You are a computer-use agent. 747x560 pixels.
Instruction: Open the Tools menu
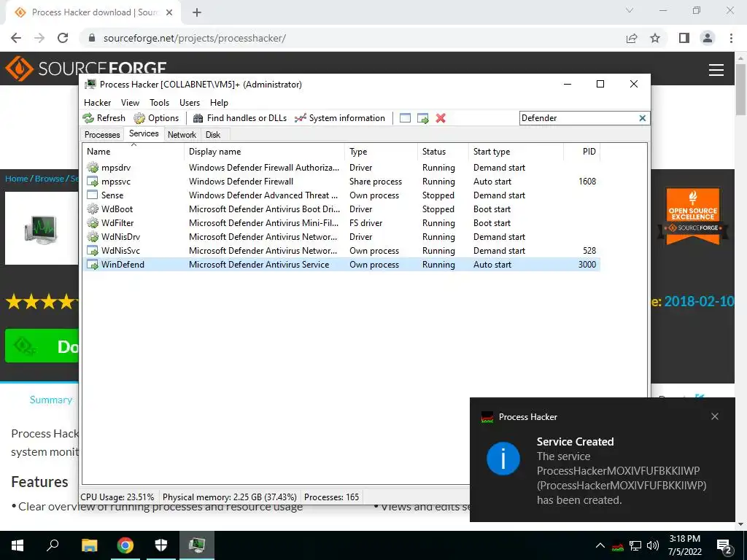pyautogui.click(x=159, y=102)
